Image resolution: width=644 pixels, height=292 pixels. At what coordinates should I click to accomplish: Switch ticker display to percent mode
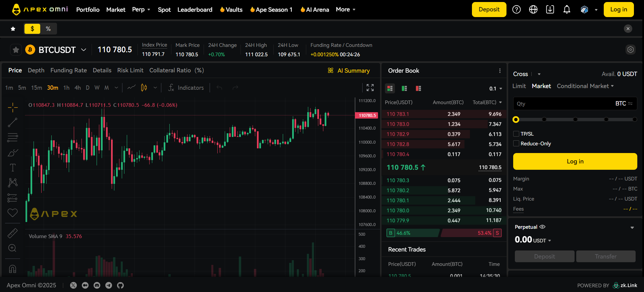pos(48,29)
